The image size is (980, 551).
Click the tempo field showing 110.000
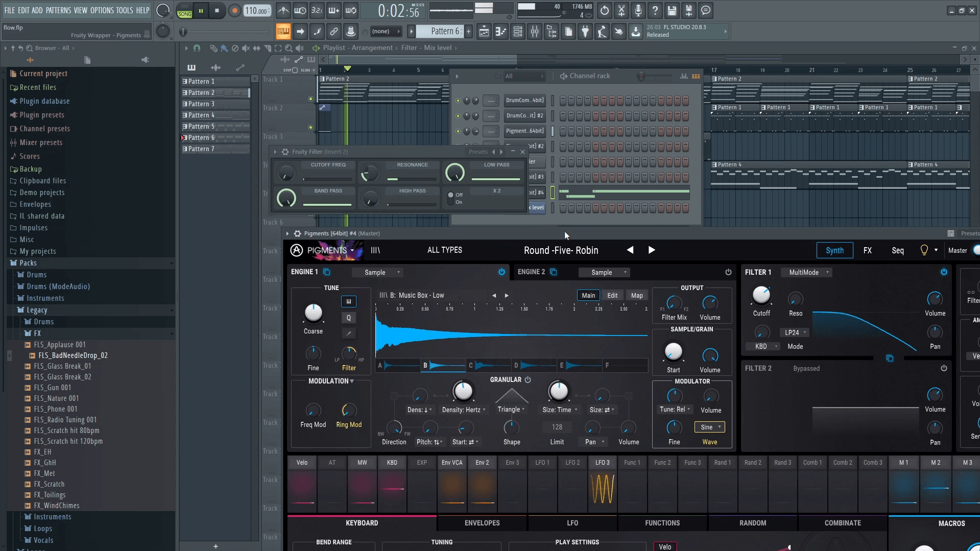coord(257,11)
